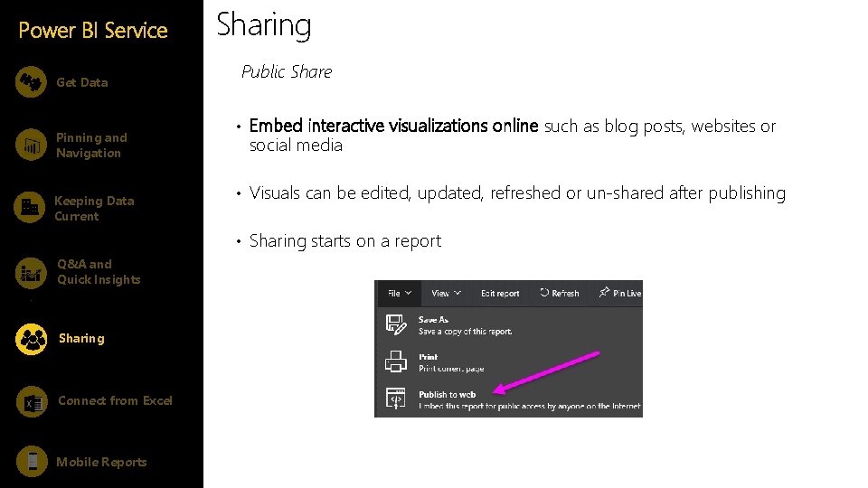
Task: Select the Keeping Data Current label
Action: (94, 209)
